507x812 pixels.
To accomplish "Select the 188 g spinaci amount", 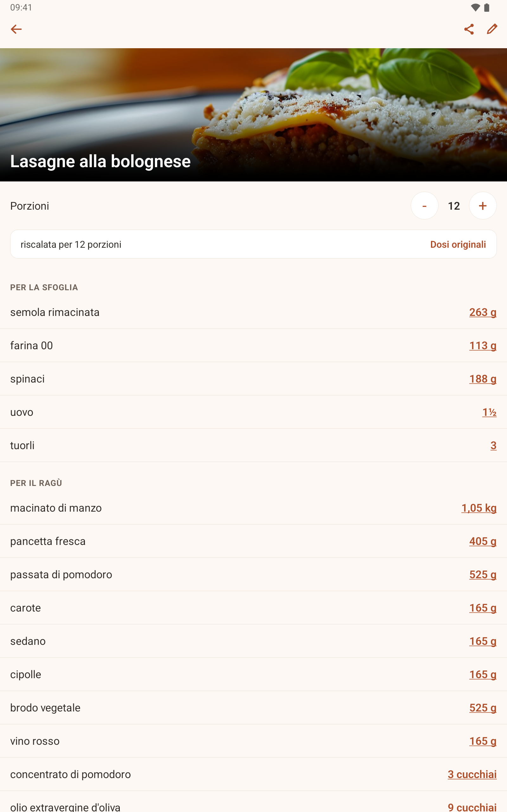I will 483,379.
